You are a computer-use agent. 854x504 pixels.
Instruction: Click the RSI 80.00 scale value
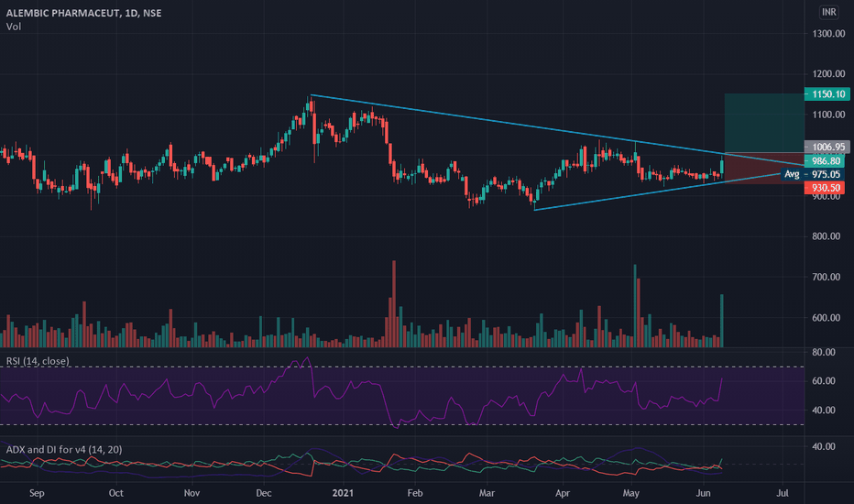[x=824, y=352]
